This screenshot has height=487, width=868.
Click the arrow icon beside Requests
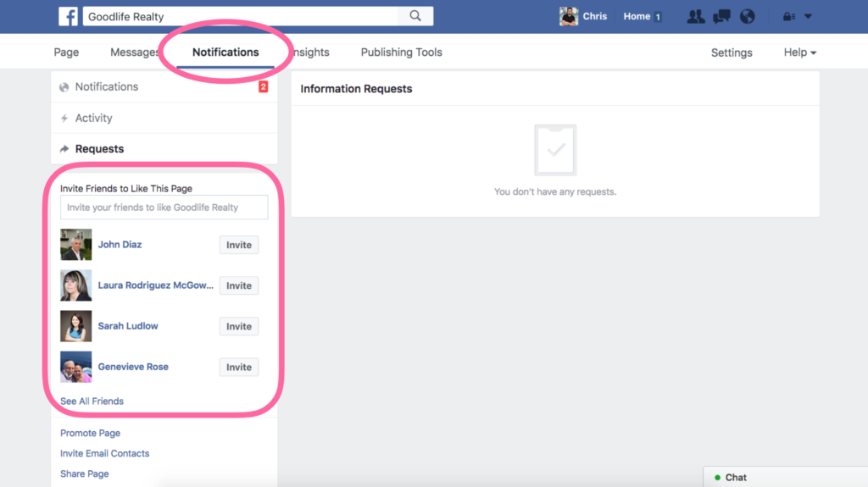pos(64,149)
